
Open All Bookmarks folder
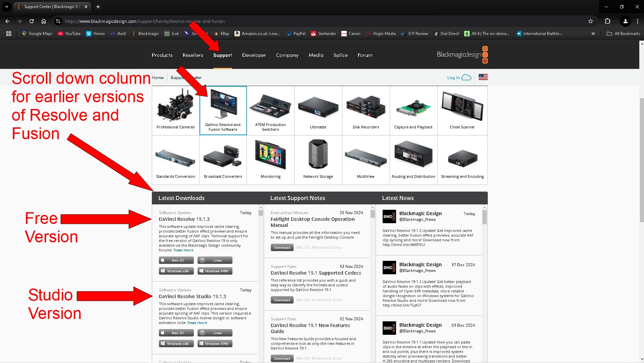coord(624,34)
